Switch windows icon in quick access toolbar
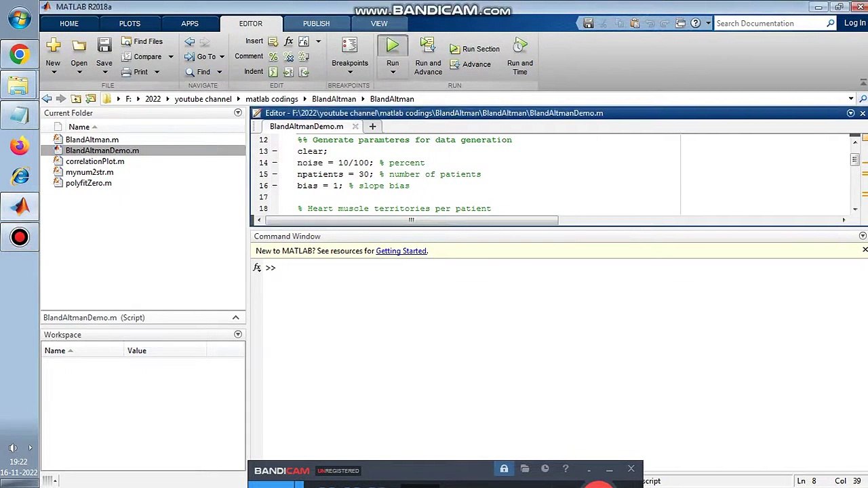868x488 pixels. click(x=681, y=23)
